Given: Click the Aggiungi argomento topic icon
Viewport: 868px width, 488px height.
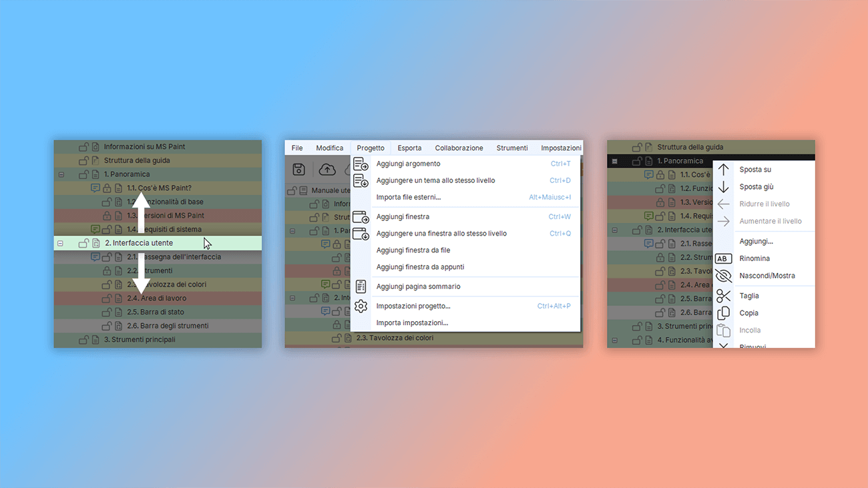Looking at the screenshot, I should (361, 163).
